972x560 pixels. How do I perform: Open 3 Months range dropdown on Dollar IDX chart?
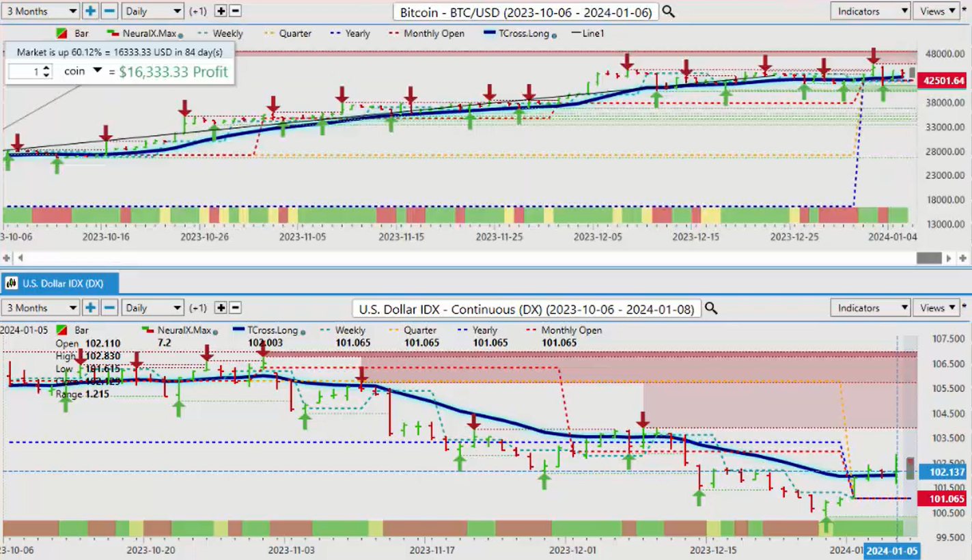tap(40, 308)
